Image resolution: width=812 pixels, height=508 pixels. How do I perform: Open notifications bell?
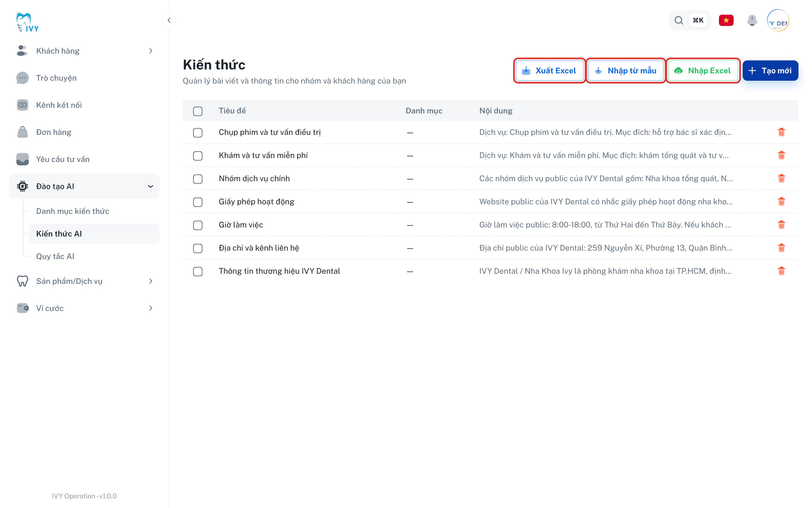point(752,21)
